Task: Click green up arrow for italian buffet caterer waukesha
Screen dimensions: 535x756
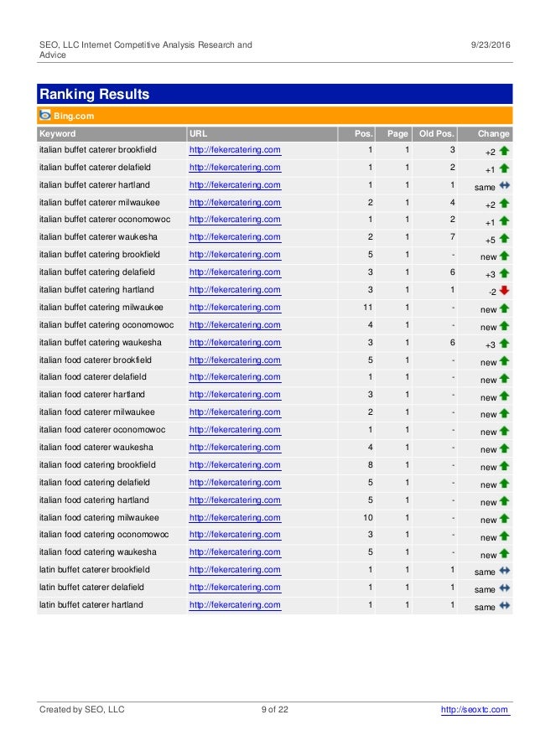Action: tap(504, 238)
